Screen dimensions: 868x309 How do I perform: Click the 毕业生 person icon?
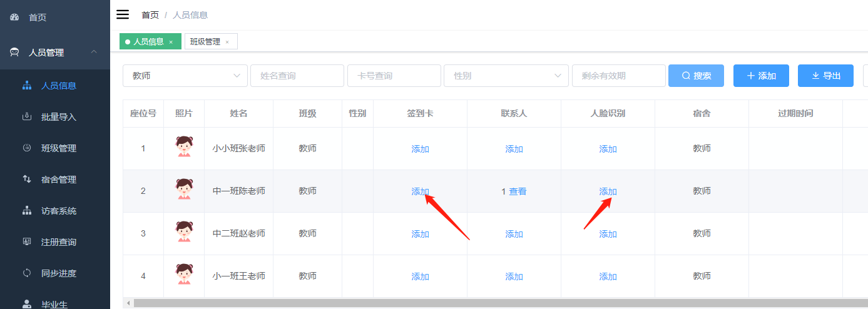point(27,304)
